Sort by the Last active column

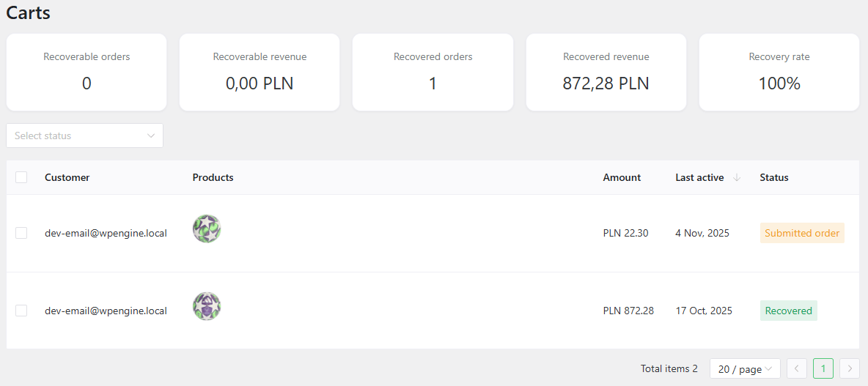tap(699, 177)
